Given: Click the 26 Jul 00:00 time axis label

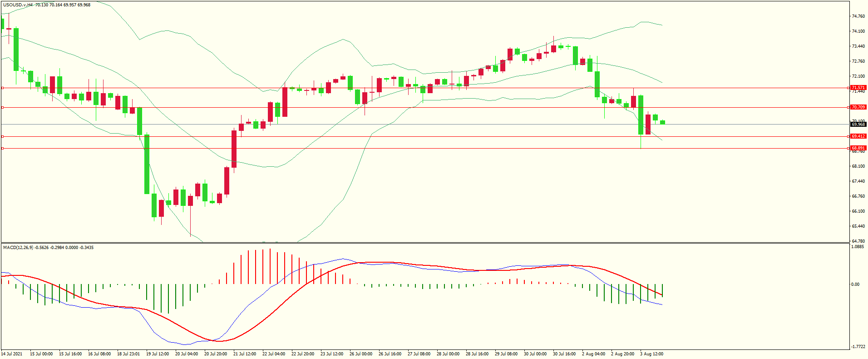Looking at the screenshot, I should pyautogui.click(x=361, y=354).
